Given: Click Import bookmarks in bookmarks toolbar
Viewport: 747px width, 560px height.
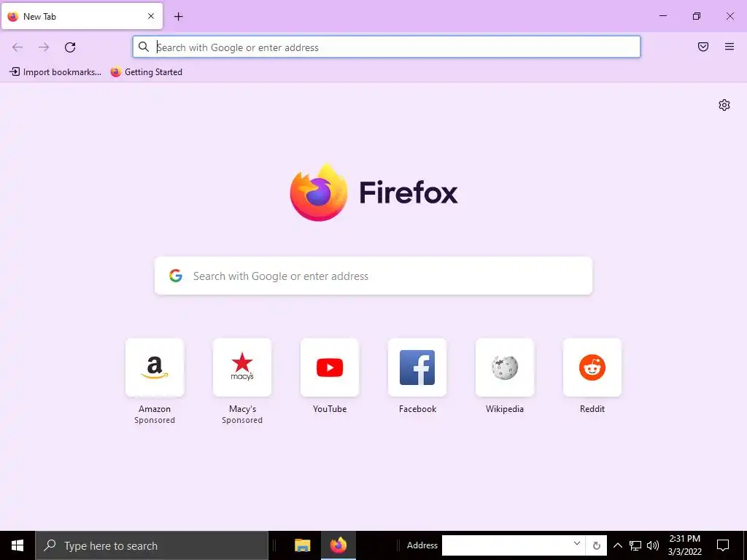Looking at the screenshot, I should pyautogui.click(x=55, y=72).
